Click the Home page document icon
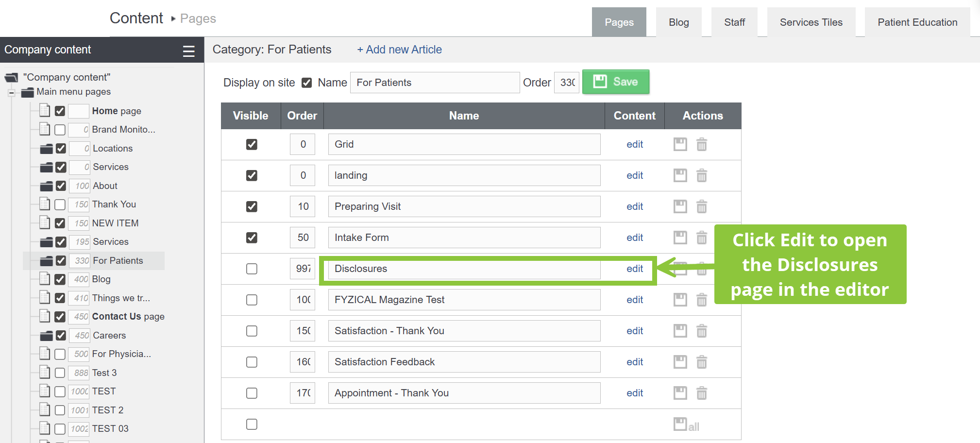The width and height of the screenshot is (980, 443). pyautogui.click(x=45, y=111)
